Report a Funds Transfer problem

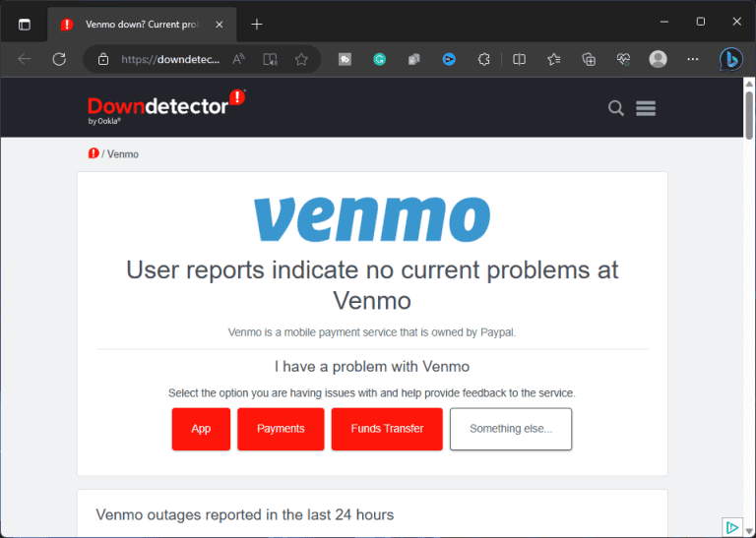click(387, 429)
